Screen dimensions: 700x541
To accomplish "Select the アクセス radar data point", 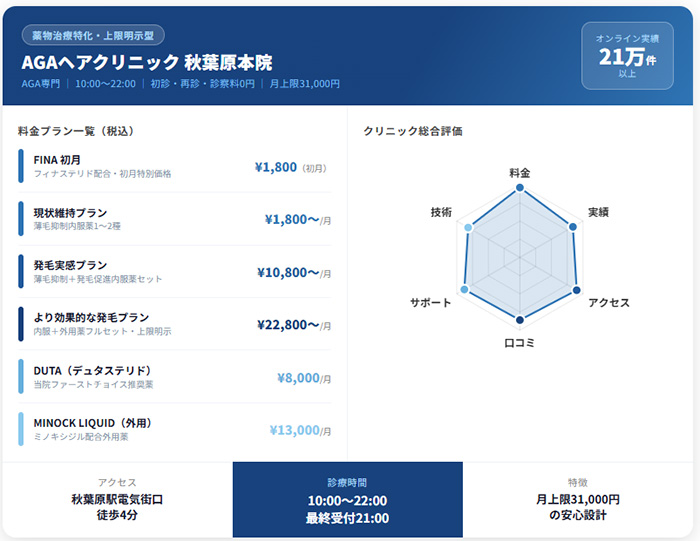I will point(575,290).
